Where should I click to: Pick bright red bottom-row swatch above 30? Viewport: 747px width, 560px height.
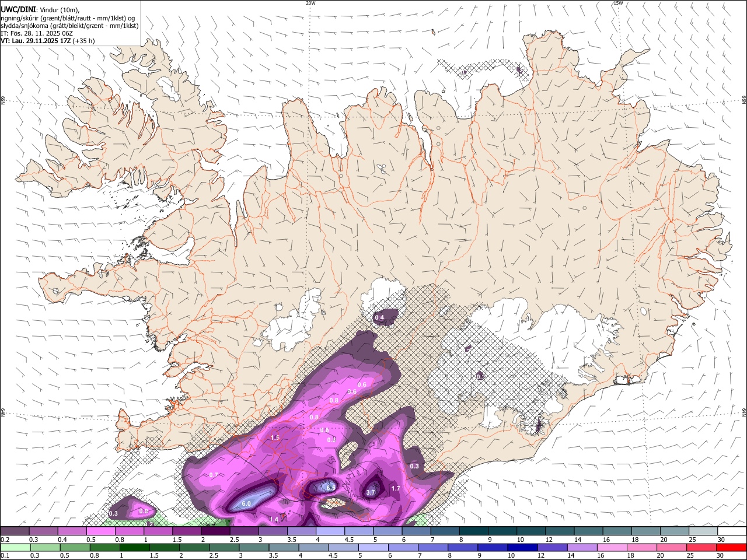coord(731,548)
